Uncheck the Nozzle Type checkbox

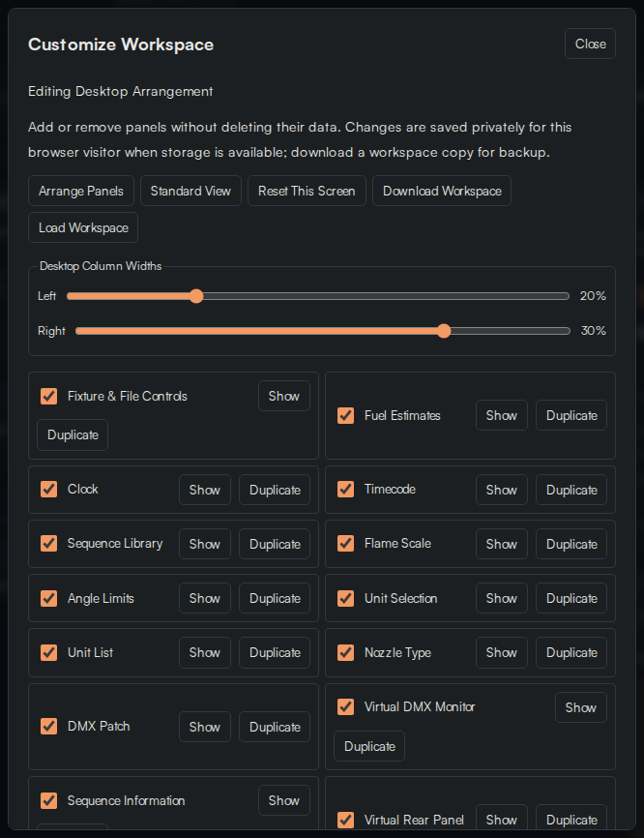click(345, 652)
